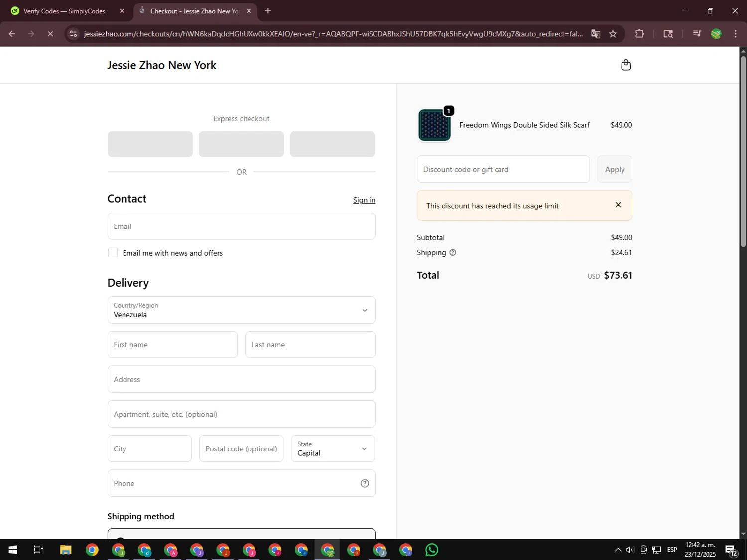Select the Checkout Jessie Zhao New York tab
Image resolution: width=747 pixels, height=560 pixels.
[194, 11]
